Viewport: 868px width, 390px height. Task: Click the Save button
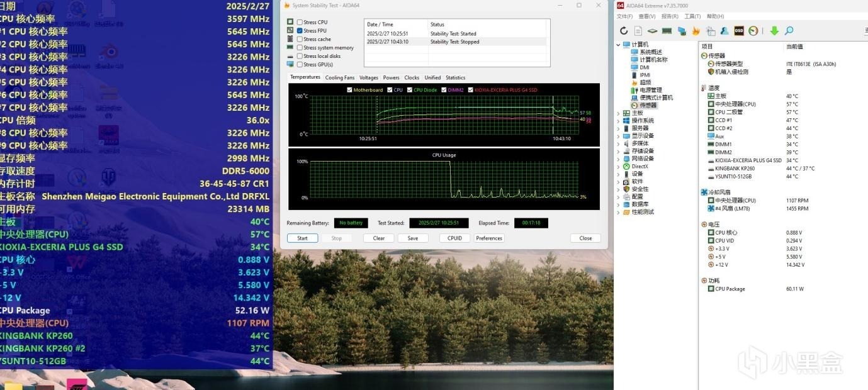tap(413, 238)
